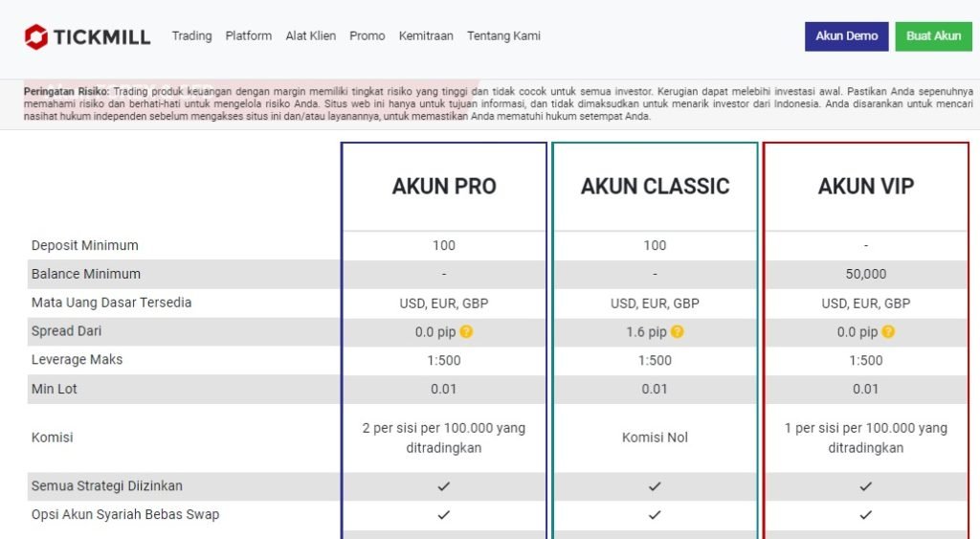Click the Balance Minimum row label

coord(86,274)
